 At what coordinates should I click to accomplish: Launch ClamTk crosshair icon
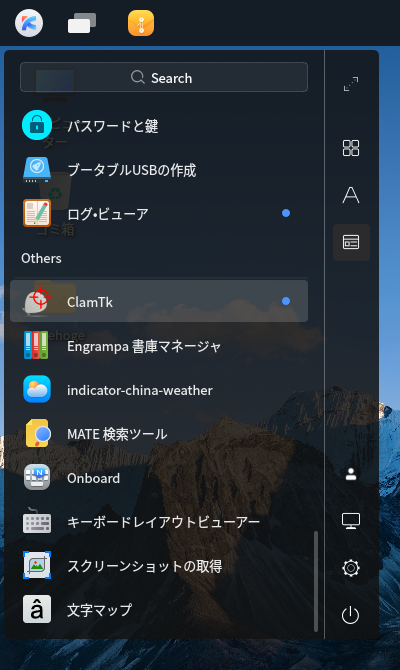[x=38, y=301]
